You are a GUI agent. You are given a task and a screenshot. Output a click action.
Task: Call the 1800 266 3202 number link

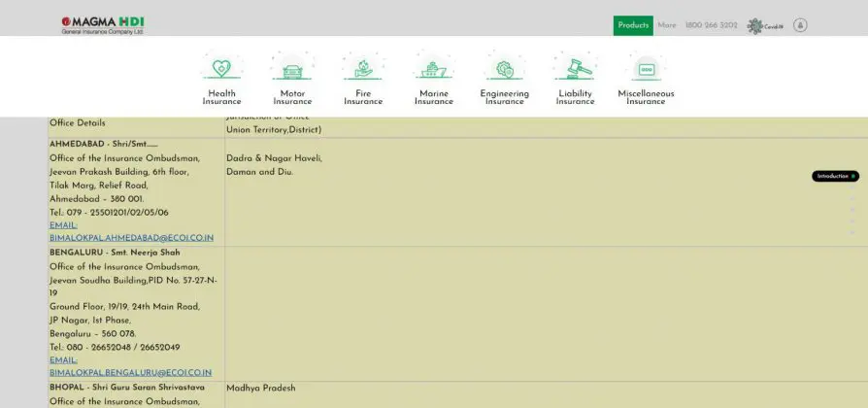point(712,25)
